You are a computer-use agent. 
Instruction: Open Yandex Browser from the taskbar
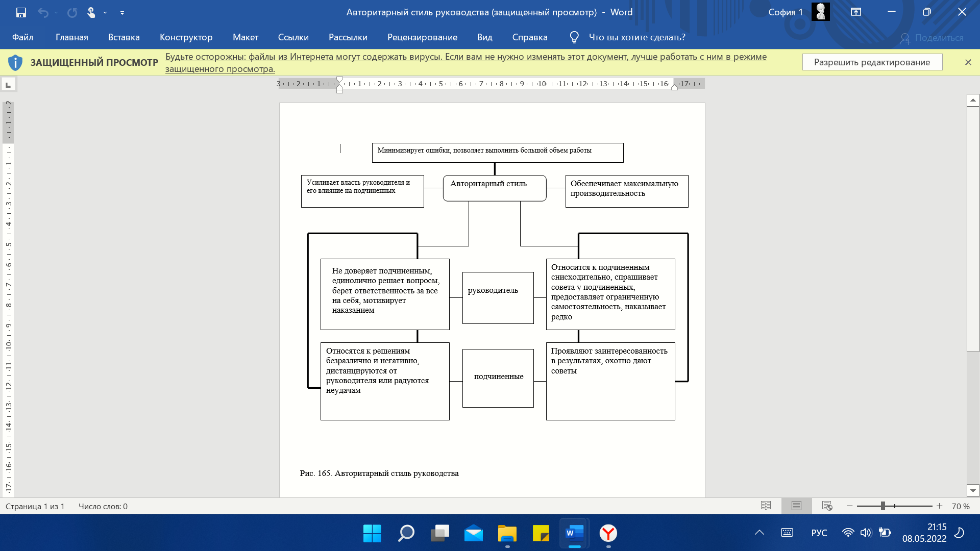608,533
